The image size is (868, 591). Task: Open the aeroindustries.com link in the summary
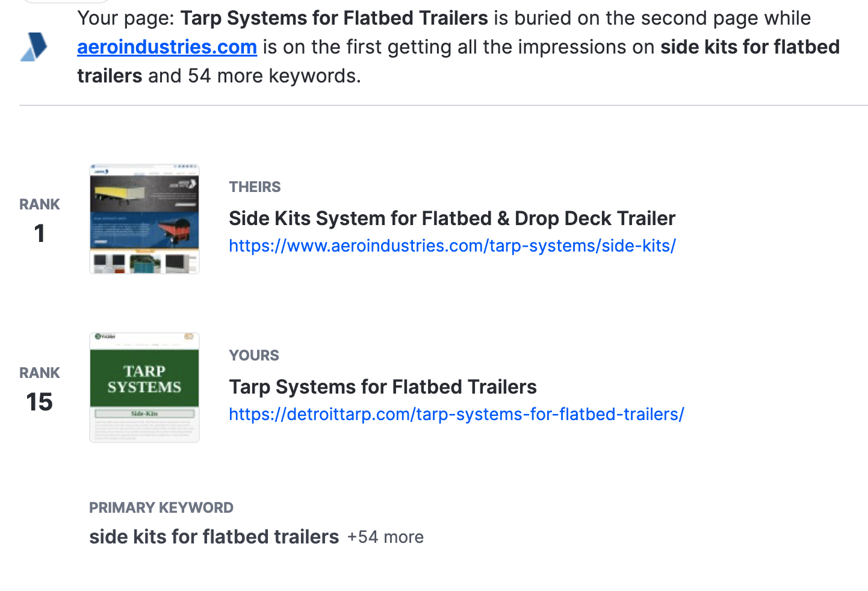click(167, 47)
